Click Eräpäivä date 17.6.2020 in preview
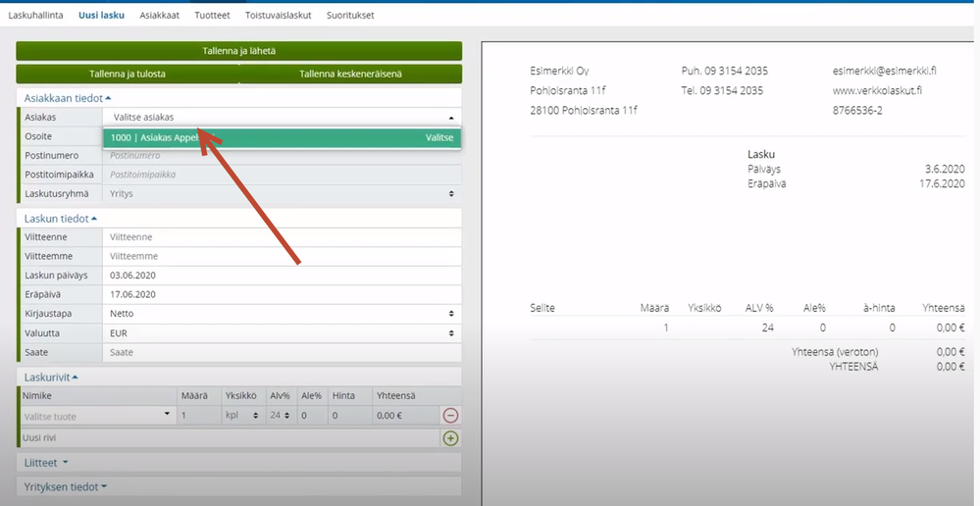This screenshot has width=980, height=506. (942, 183)
